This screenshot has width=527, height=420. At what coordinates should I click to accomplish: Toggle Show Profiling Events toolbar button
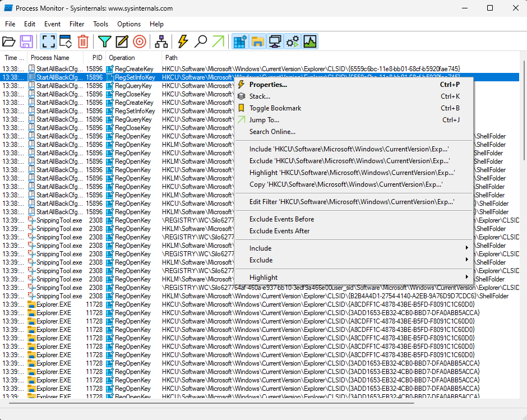coord(310,41)
